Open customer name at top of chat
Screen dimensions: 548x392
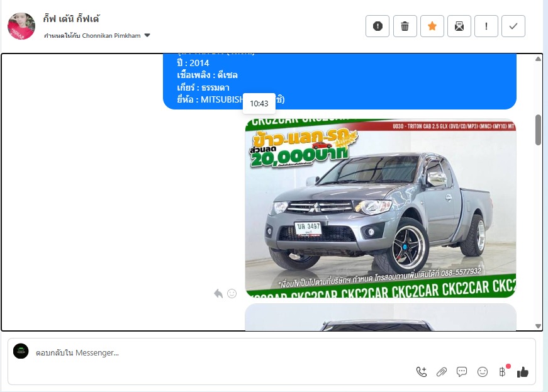point(72,19)
